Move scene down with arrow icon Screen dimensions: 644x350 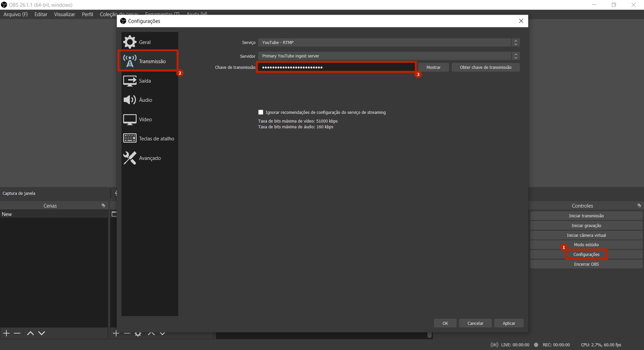tap(41, 333)
